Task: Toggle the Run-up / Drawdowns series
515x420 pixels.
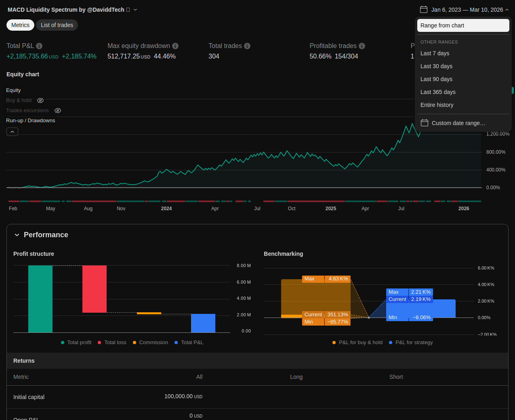Action: point(30,121)
